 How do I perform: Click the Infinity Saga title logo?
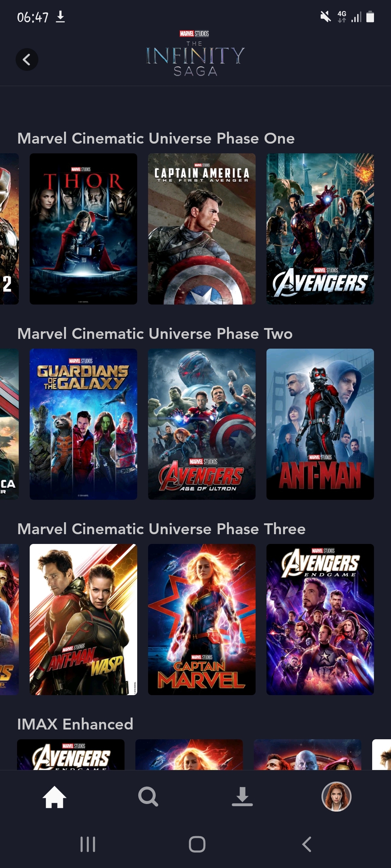coord(195,54)
